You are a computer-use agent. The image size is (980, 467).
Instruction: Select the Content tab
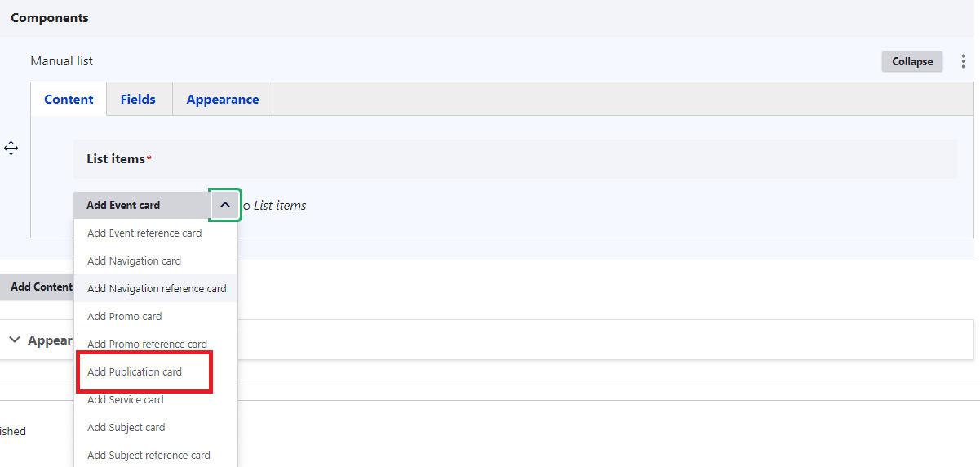tap(69, 100)
